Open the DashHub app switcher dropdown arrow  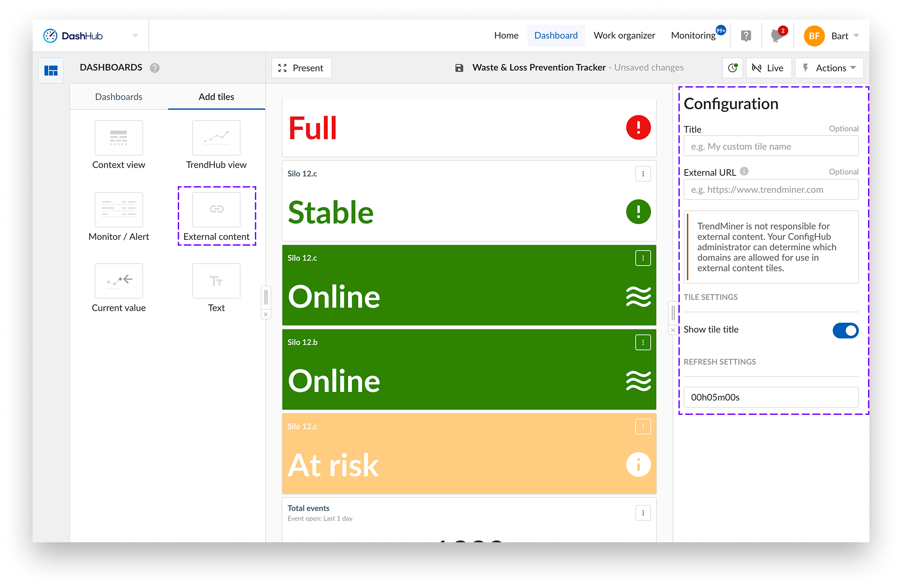pos(135,36)
